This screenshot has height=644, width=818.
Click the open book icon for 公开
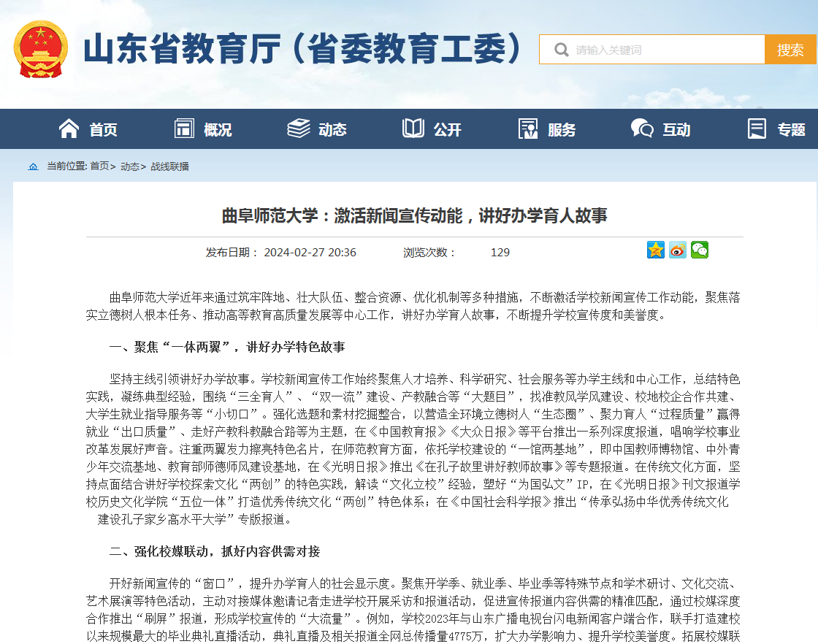coord(413,129)
